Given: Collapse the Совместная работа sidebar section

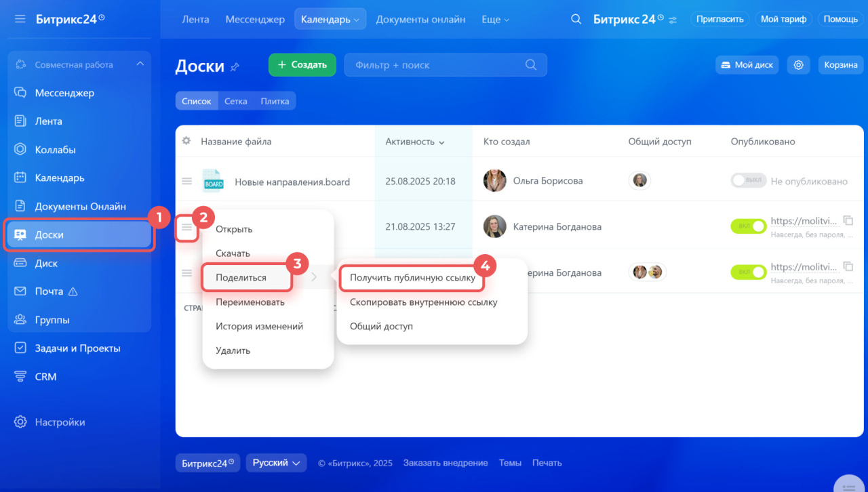Looking at the screenshot, I should (x=140, y=64).
